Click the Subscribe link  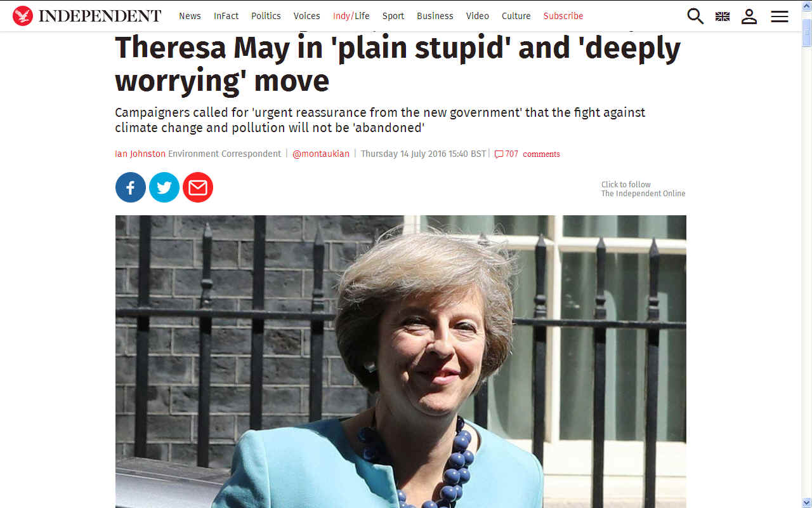tap(563, 16)
